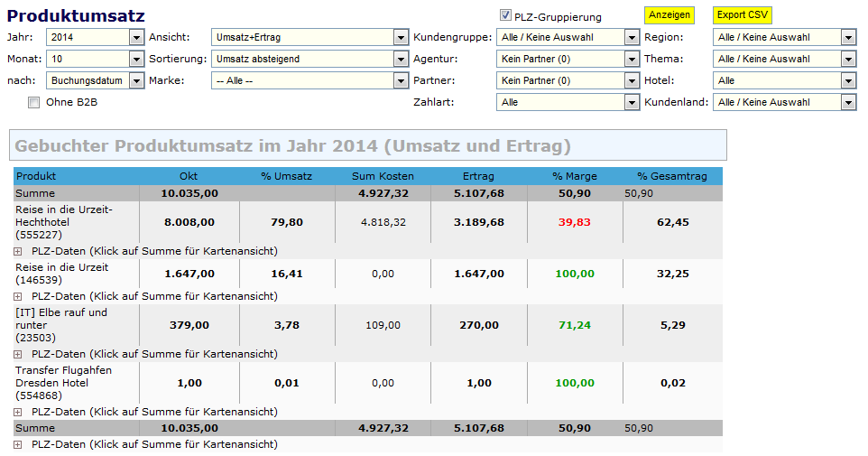Open the Marke dropdown
Screen dimensions: 868x456
(x=309, y=80)
